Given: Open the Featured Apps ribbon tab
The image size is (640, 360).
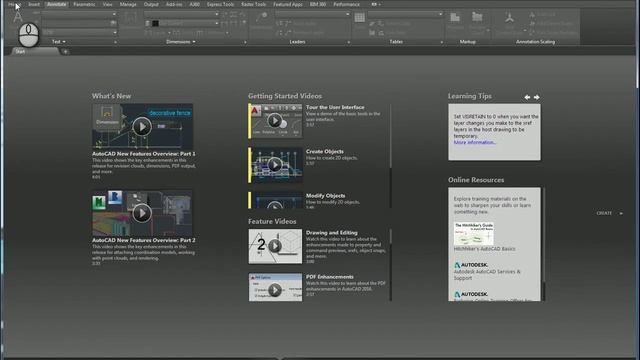Looking at the screenshot, I should (x=288, y=4).
